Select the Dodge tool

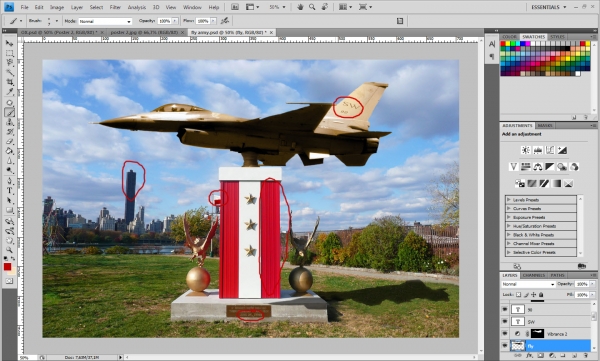tap(10, 170)
